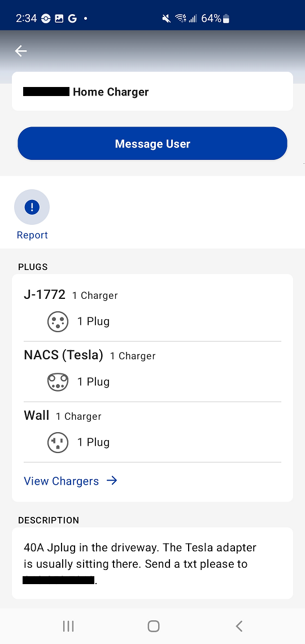Select the NACS Tesla plug icon
The width and height of the screenshot is (305, 644).
coord(58,382)
